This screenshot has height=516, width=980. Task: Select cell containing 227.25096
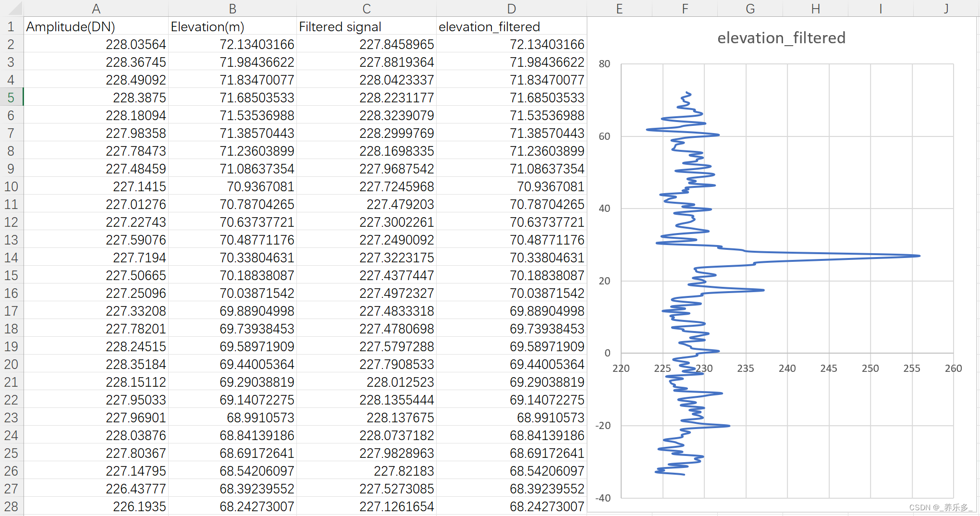point(96,293)
